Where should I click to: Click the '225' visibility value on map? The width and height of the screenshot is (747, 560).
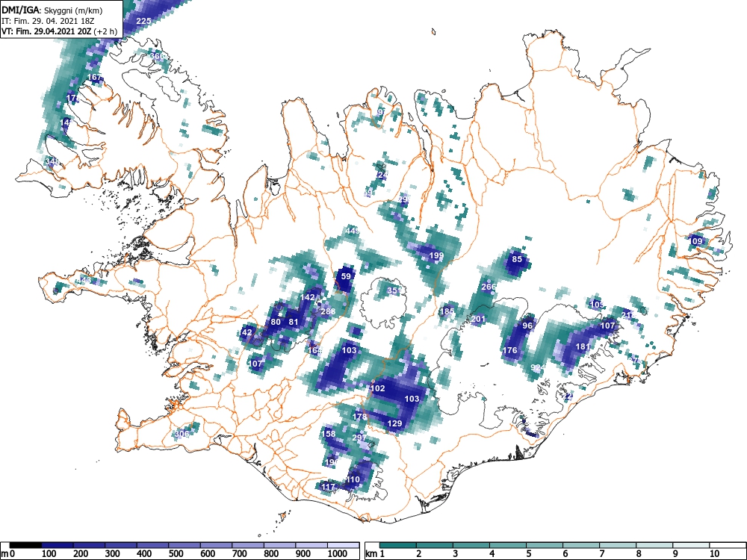click(143, 20)
